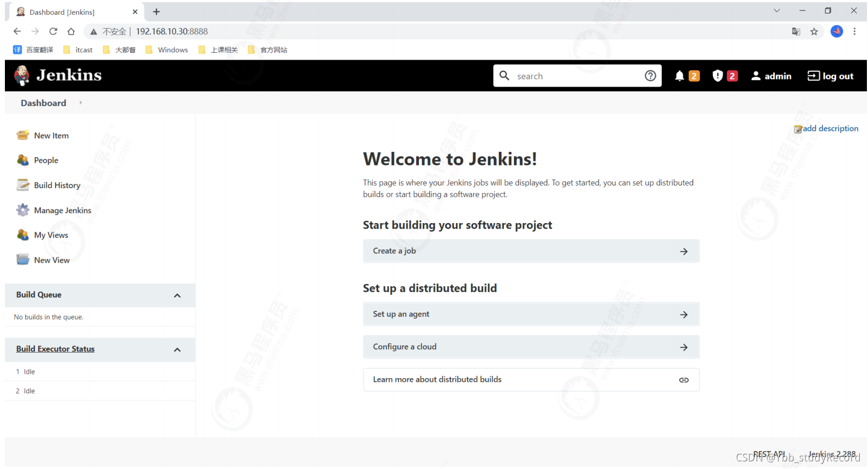Click the link icon on Learn more row
The width and height of the screenshot is (868, 469).
(684, 380)
